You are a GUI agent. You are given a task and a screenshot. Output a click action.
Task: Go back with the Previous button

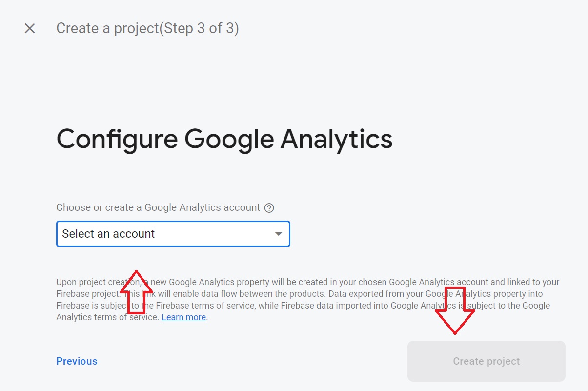coord(77,361)
